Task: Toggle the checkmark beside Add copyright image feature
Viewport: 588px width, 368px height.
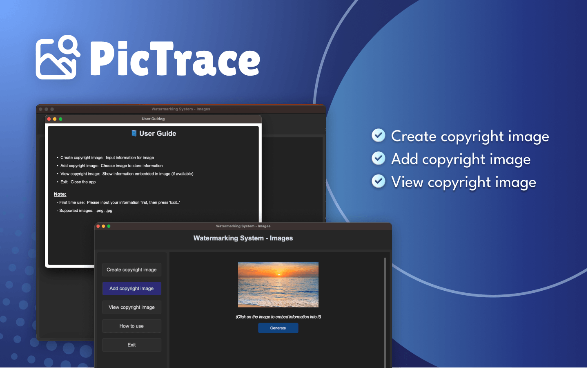Action: (x=379, y=158)
